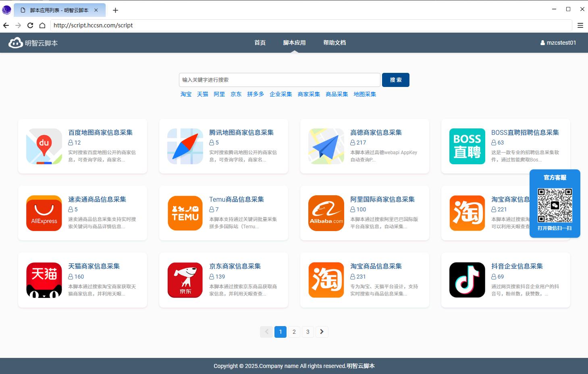Open the Tencent Maps compass icon
Viewport: 588px width, 374px height.
(185, 146)
